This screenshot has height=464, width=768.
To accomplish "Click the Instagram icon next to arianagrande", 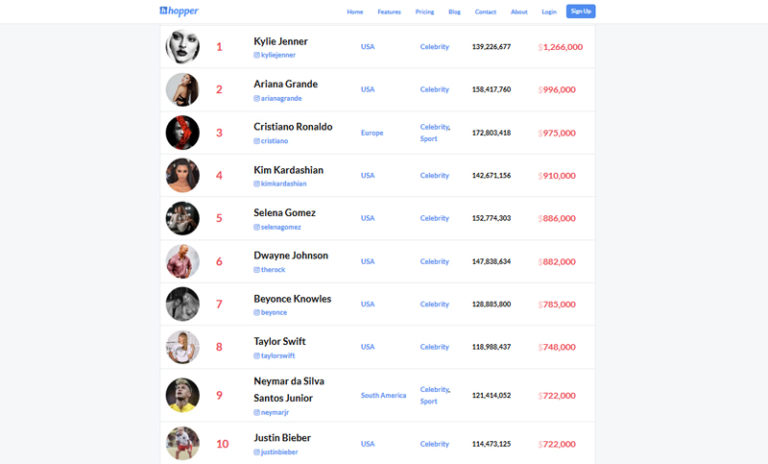I will pyautogui.click(x=257, y=98).
